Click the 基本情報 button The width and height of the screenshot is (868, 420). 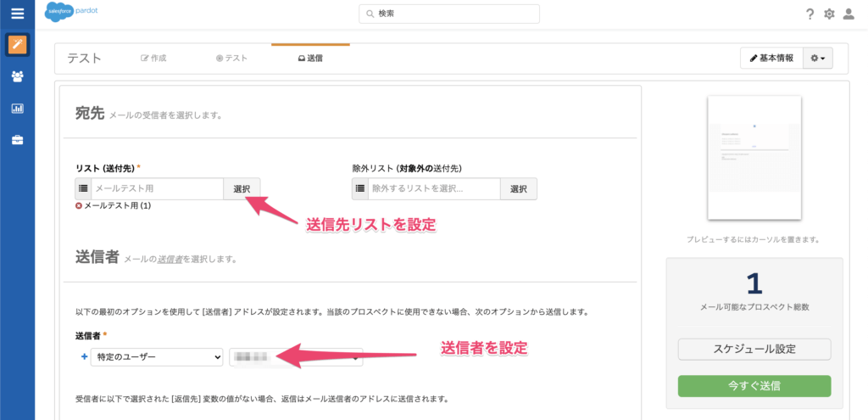tap(771, 58)
